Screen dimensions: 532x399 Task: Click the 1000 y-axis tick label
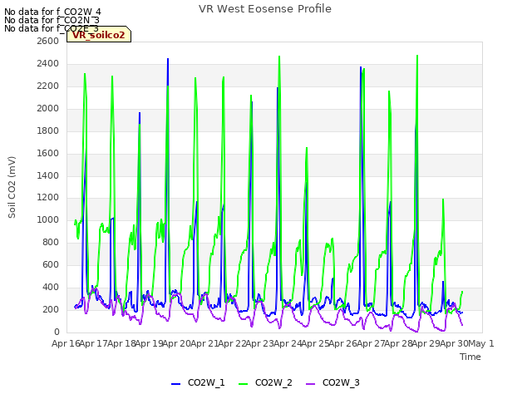[x=48, y=219]
